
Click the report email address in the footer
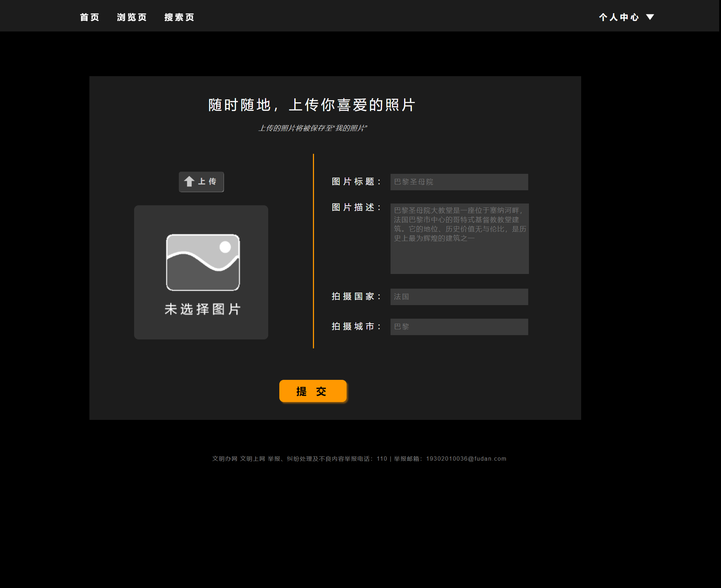tap(466, 459)
